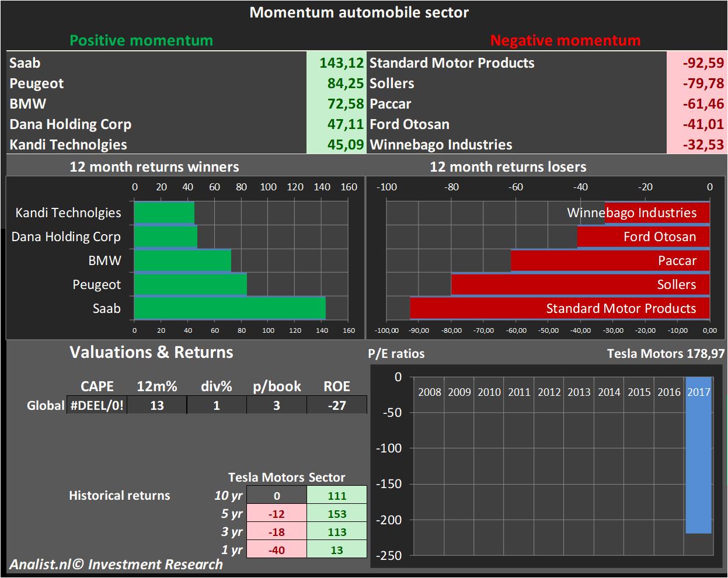Select the ROE column header
The image size is (728, 578).
pos(337,387)
